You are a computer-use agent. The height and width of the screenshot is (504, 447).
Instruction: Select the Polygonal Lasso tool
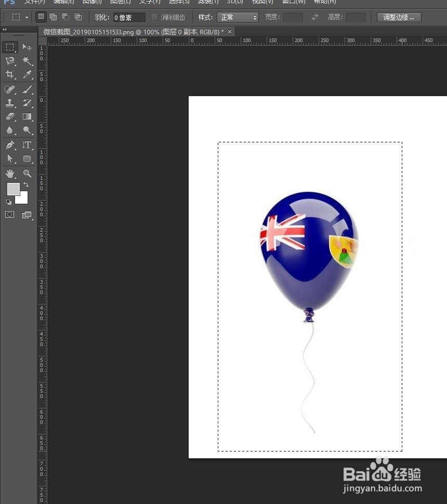point(10,61)
